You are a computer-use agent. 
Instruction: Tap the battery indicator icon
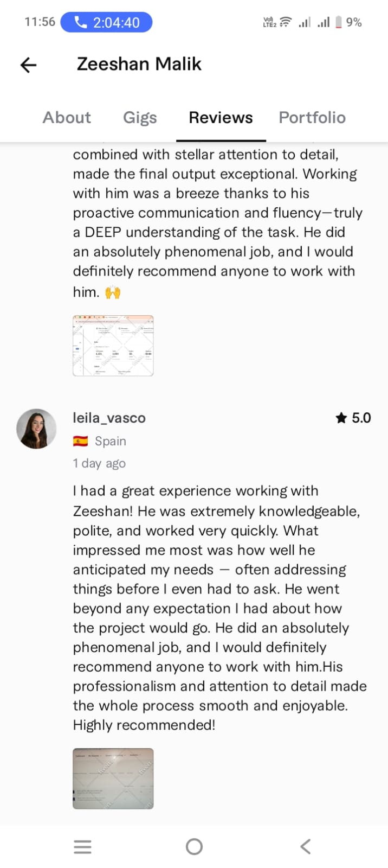point(339,22)
